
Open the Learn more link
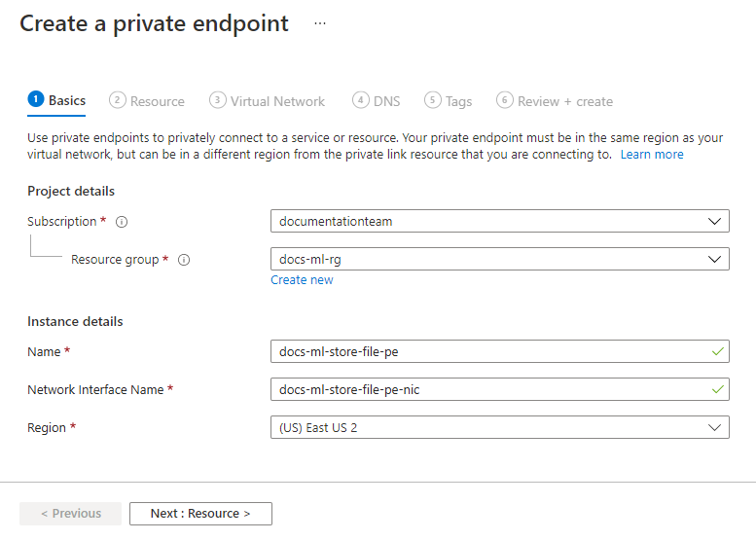click(x=652, y=155)
